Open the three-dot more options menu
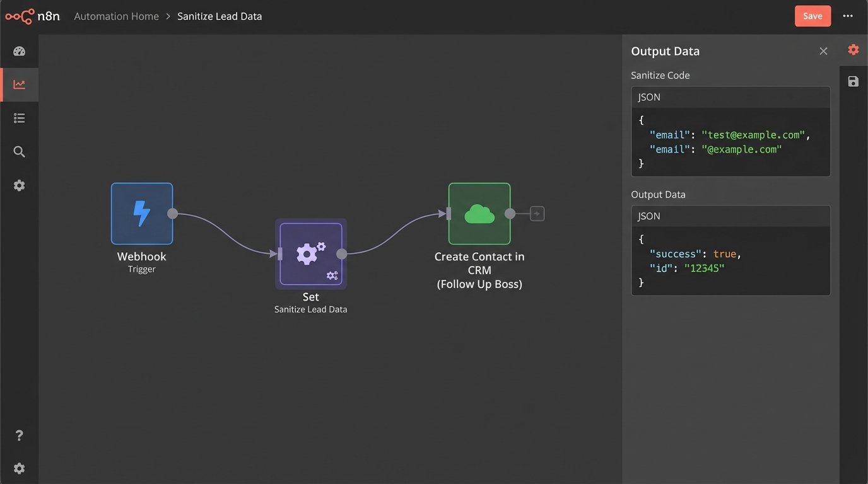868x484 pixels. [x=848, y=16]
